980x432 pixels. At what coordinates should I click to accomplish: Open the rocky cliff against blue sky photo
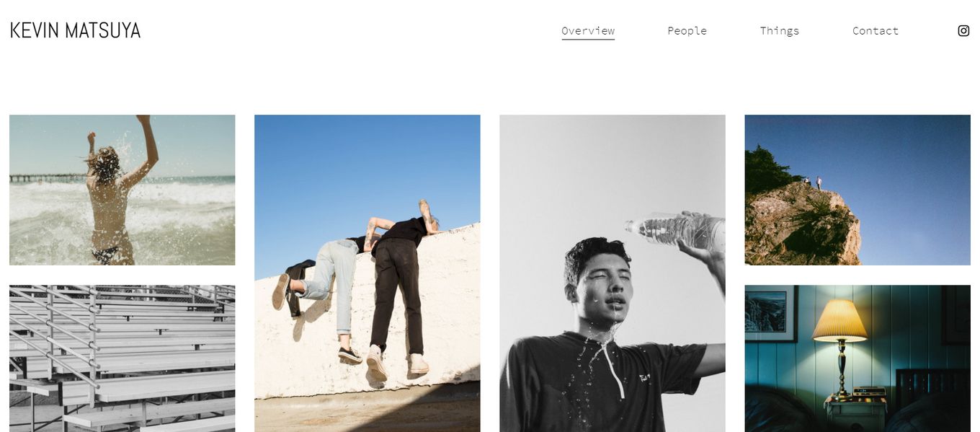pyautogui.click(x=857, y=190)
